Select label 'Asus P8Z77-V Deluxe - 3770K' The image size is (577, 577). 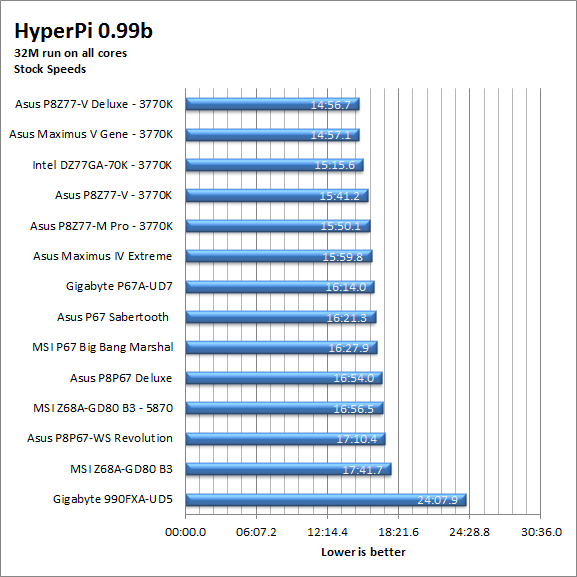click(x=94, y=104)
